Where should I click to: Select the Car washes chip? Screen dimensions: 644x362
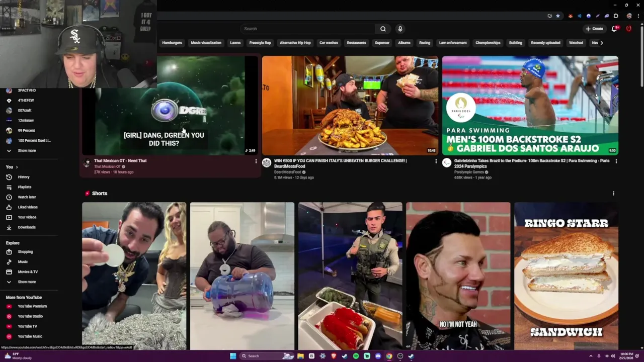pyautogui.click(x=329, y=43)
